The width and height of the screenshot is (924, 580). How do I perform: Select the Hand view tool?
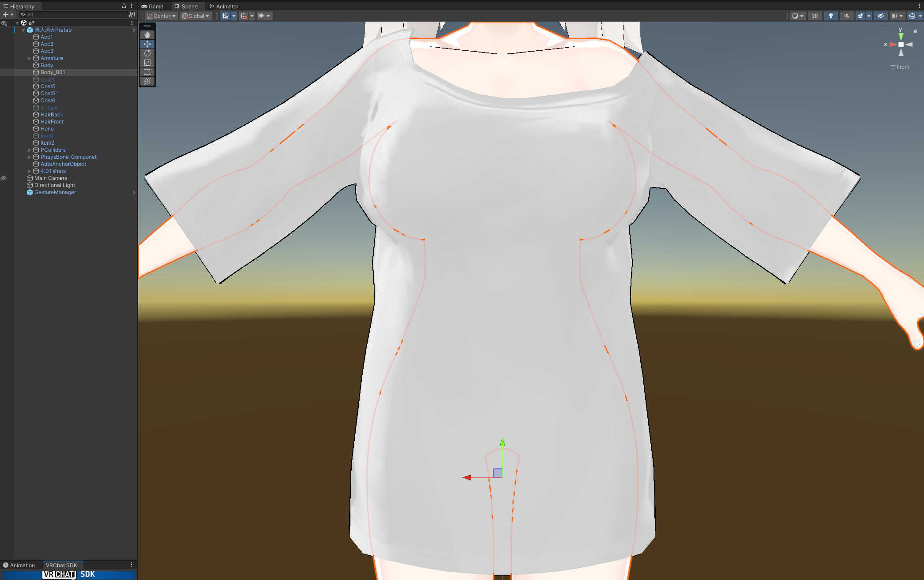pyautogui.click(x=147, y=34)
